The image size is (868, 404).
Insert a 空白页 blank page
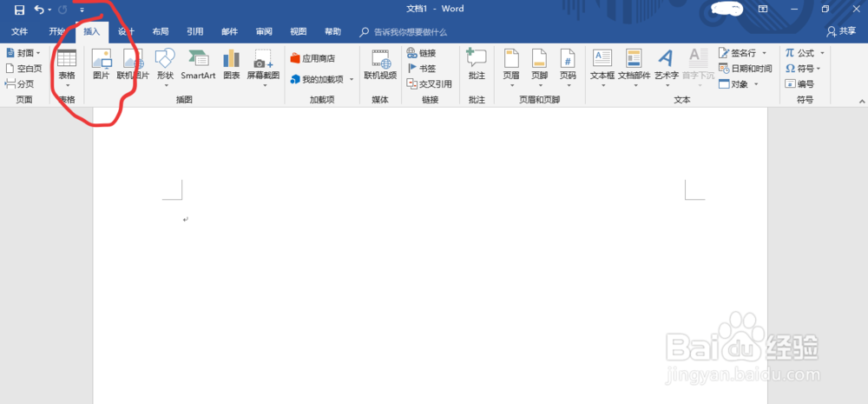click(x=23, y=68)
